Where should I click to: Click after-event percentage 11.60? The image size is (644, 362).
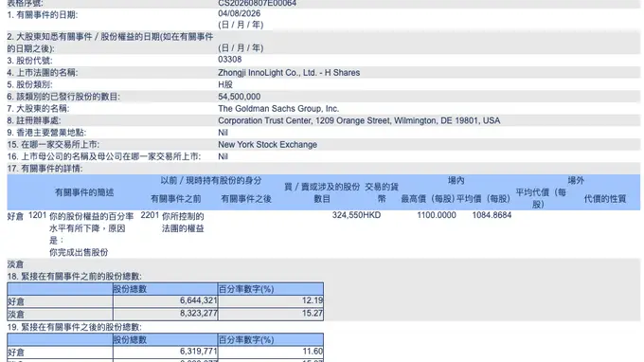coord(313,352)
